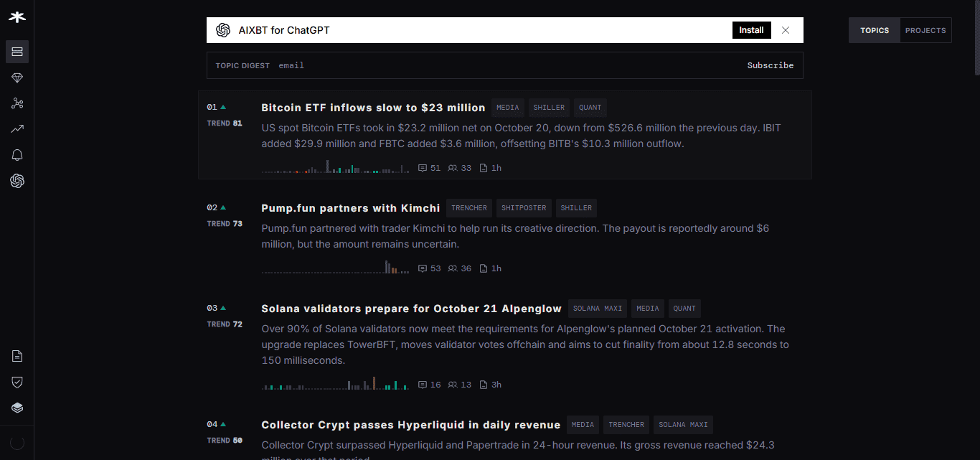The image size is (980, 460).
Task: Click activity bar chart on Bitcoin ETF topic
Action: click(335, 166)
